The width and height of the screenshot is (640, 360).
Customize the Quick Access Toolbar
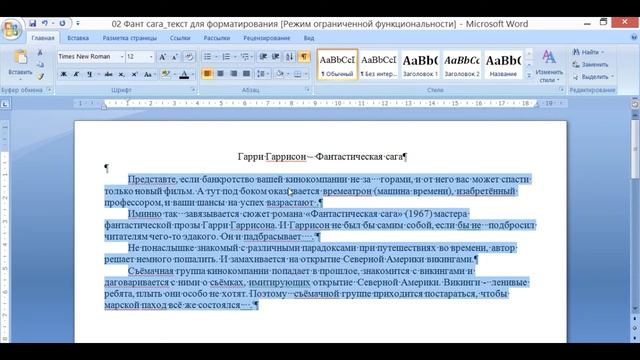point(78,23)
